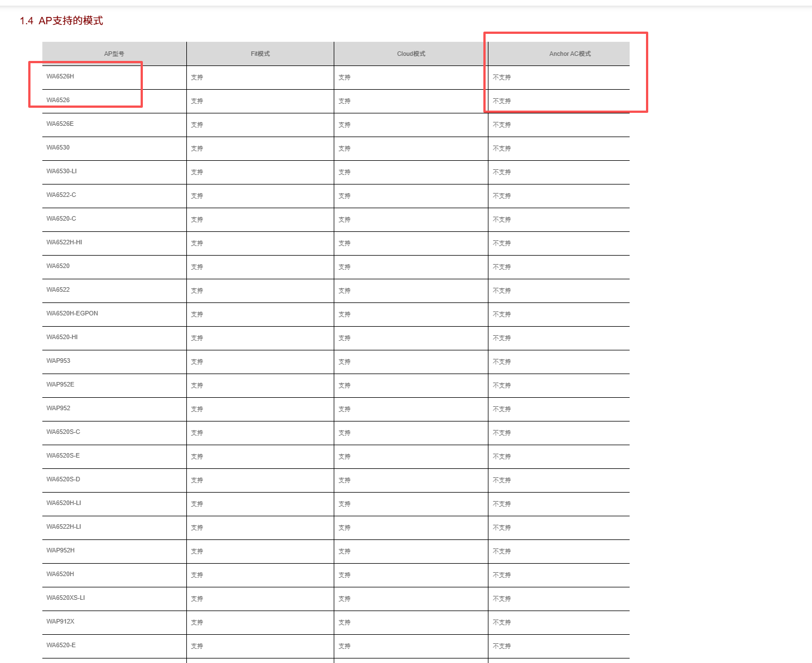Select the WA6526 model name cell
The height and width of the screenshot is (663, 812).
pyautogui.click(x=58, y=100)
